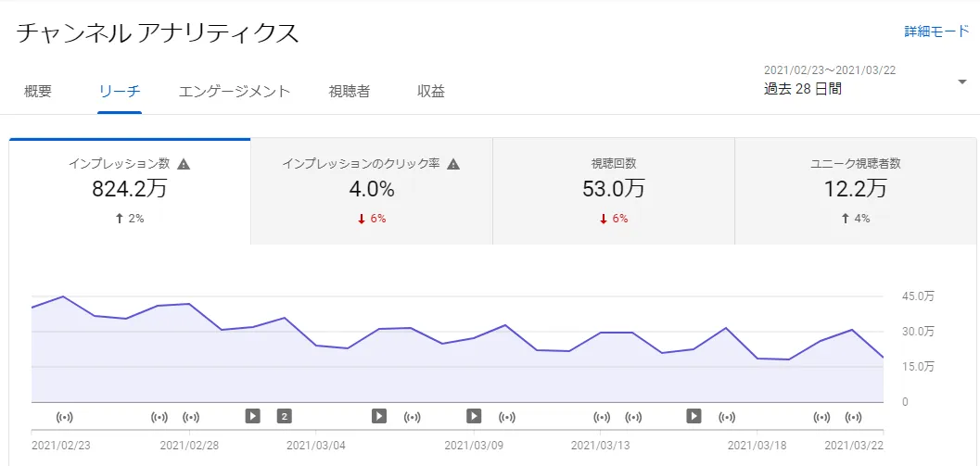Click the rightmost video play marker
980x466 pixels.
[694, 416]
